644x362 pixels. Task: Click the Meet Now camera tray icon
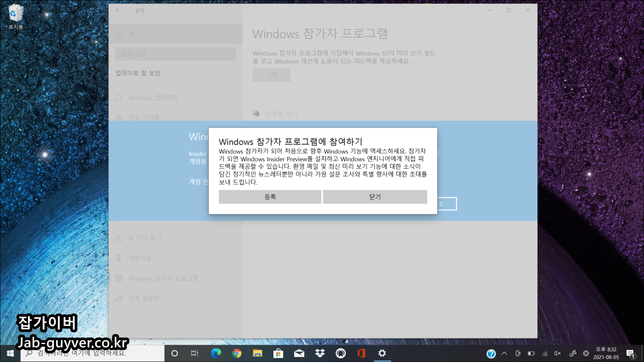click(x=518, y=353)
